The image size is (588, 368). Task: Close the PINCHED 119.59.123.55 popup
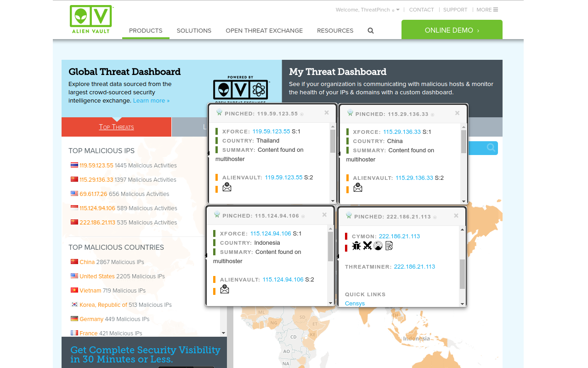tap(327, 113)
